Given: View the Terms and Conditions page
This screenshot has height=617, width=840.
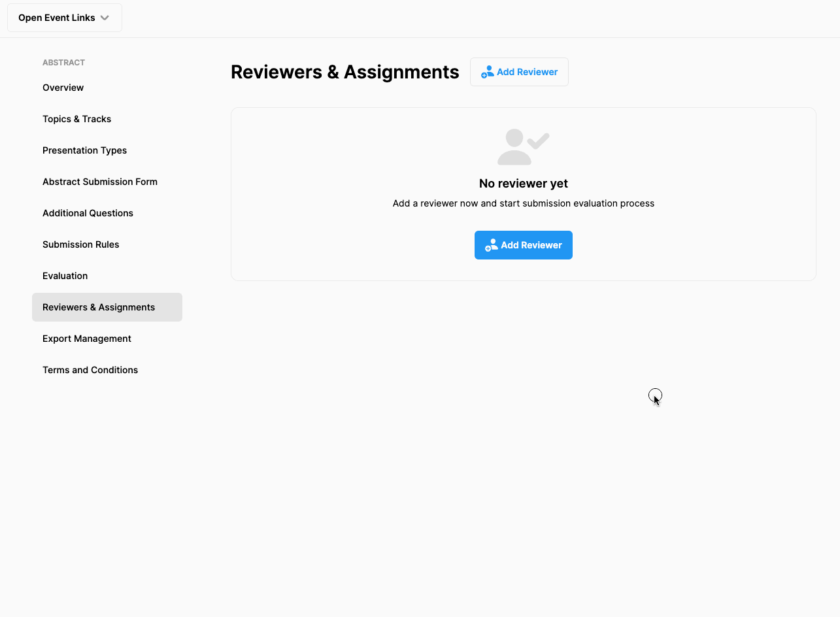Looking at the screenshot, I should [x=90, y=370].
